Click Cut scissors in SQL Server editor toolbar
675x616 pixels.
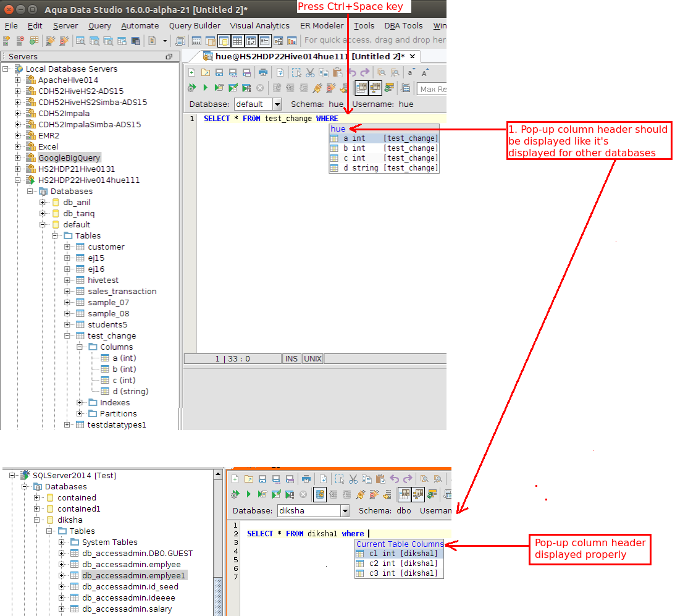pos(353,479)
